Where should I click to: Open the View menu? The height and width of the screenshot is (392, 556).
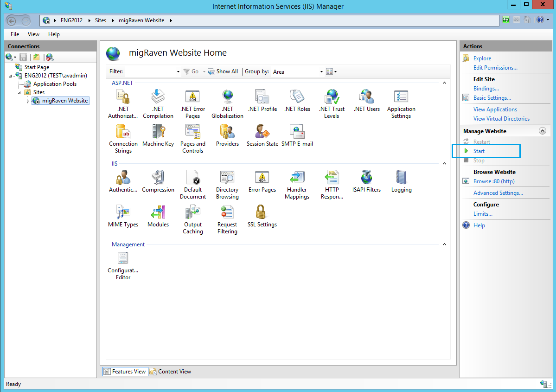(x=34, y=34)
